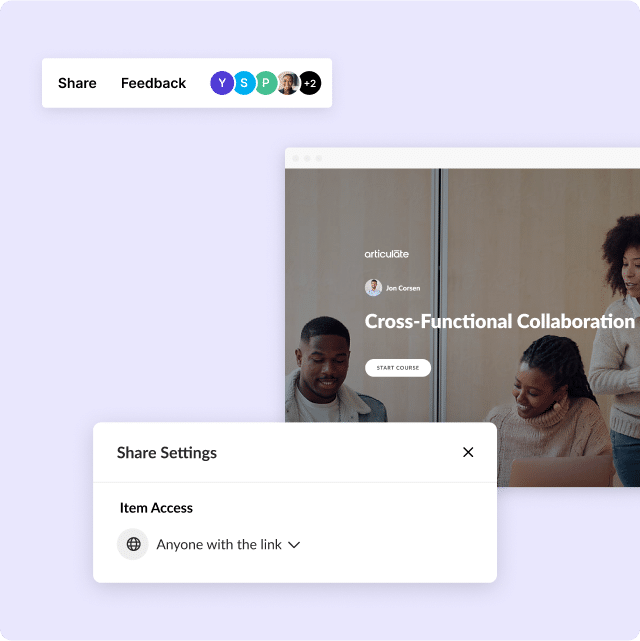
Task: Open the Feedback menu item
Action: (154, 83)
